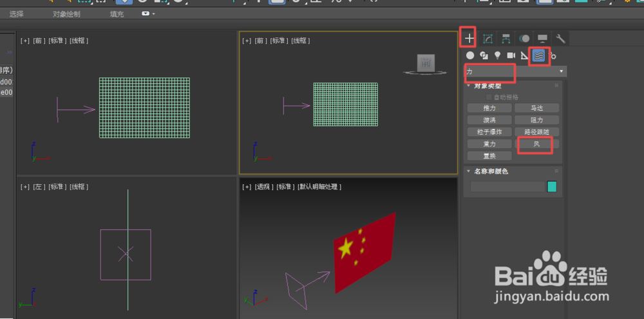Click the ViewCube in the active viewport
This screenshot has width=644, height=319.
426,64
